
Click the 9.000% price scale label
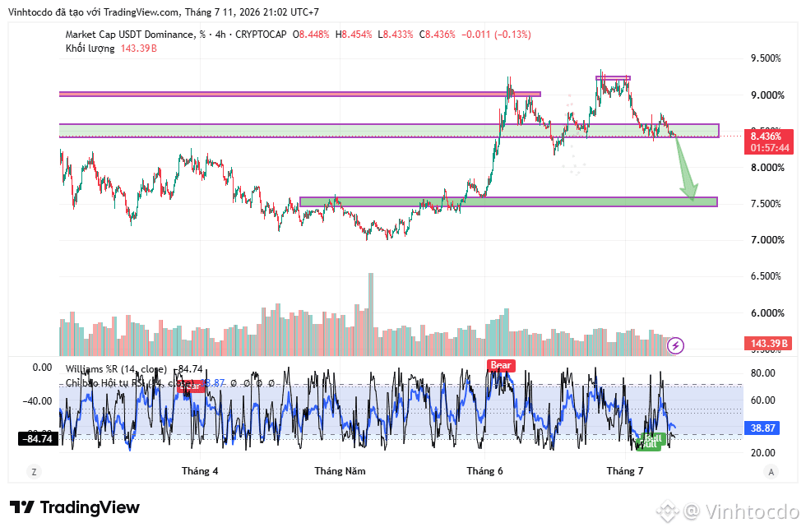pos(767,95)
